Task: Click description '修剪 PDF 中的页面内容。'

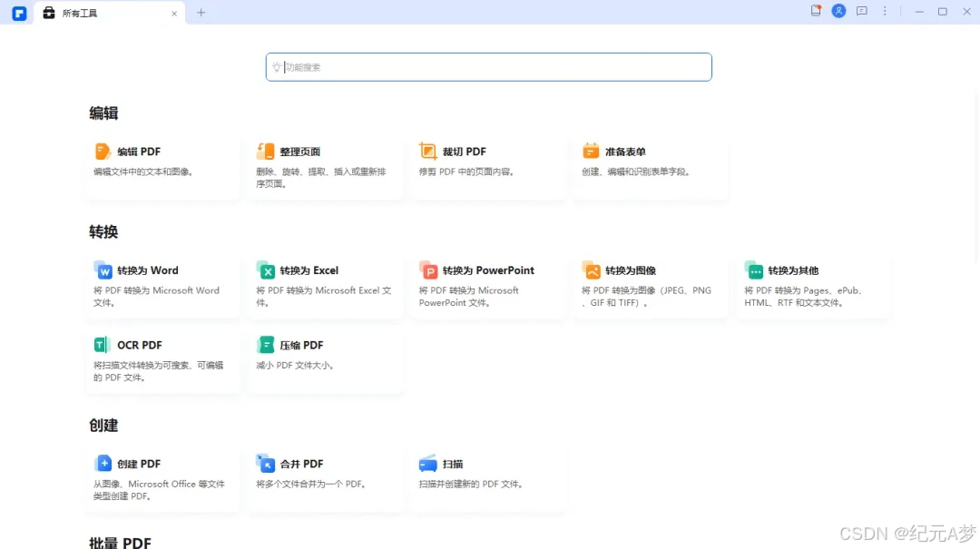Action: coord(467,172)
